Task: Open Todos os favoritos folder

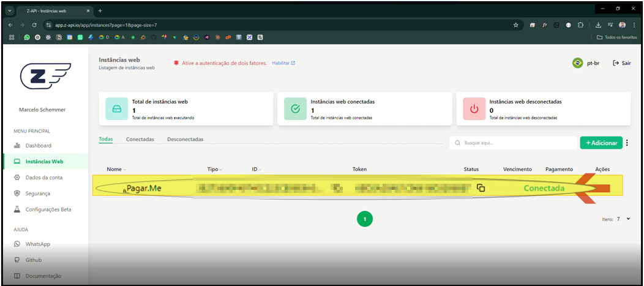Action: coord(616,37)
